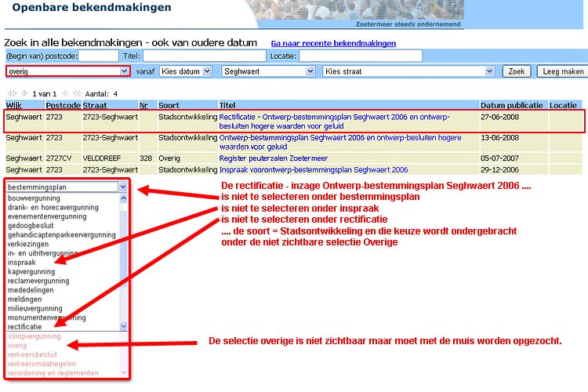Expand the 'Kies straat' dropdown
The height and width of the screenshot is (392, 588).
click(x=489, y=71)
